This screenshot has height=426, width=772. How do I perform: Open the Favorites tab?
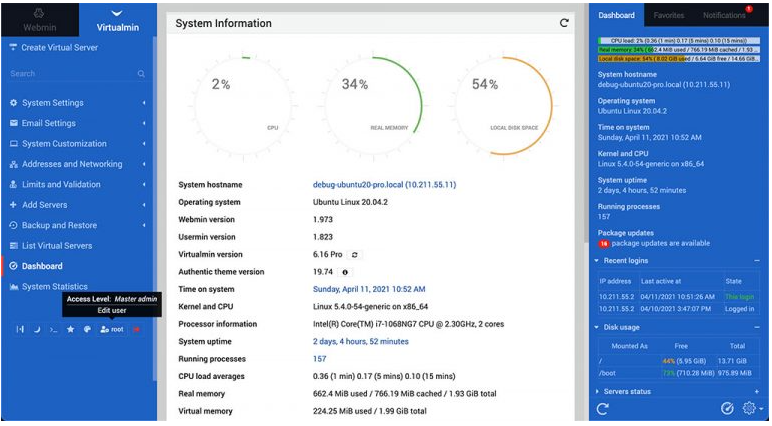pos(669,15)
